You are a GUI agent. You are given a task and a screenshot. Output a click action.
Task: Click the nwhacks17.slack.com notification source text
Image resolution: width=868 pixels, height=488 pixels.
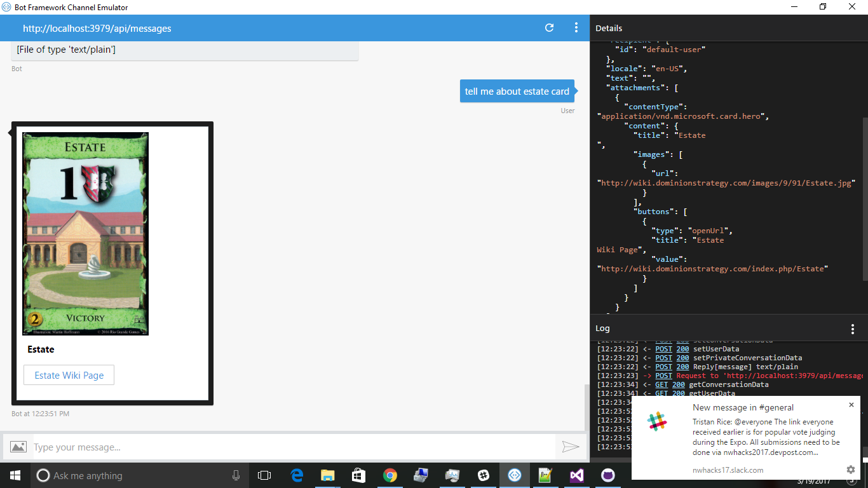[x=728, y=470]
